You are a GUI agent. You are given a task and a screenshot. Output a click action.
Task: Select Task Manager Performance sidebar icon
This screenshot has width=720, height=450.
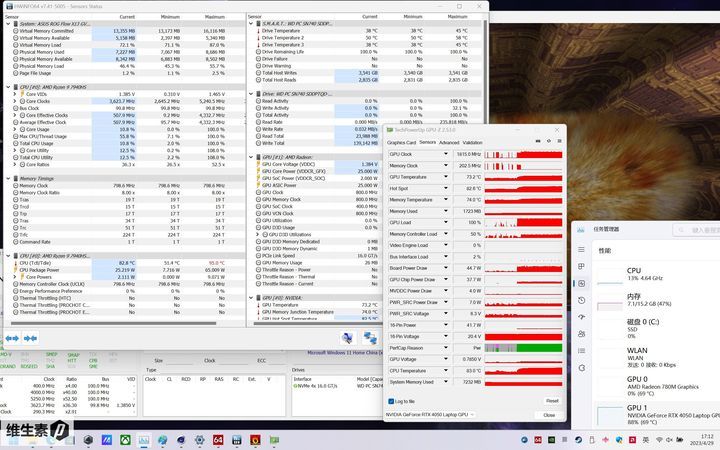coord(581,283)
